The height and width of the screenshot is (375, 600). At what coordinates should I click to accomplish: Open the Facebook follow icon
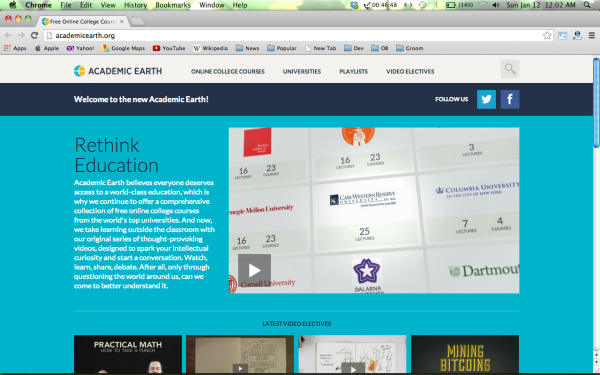(510, 99)
